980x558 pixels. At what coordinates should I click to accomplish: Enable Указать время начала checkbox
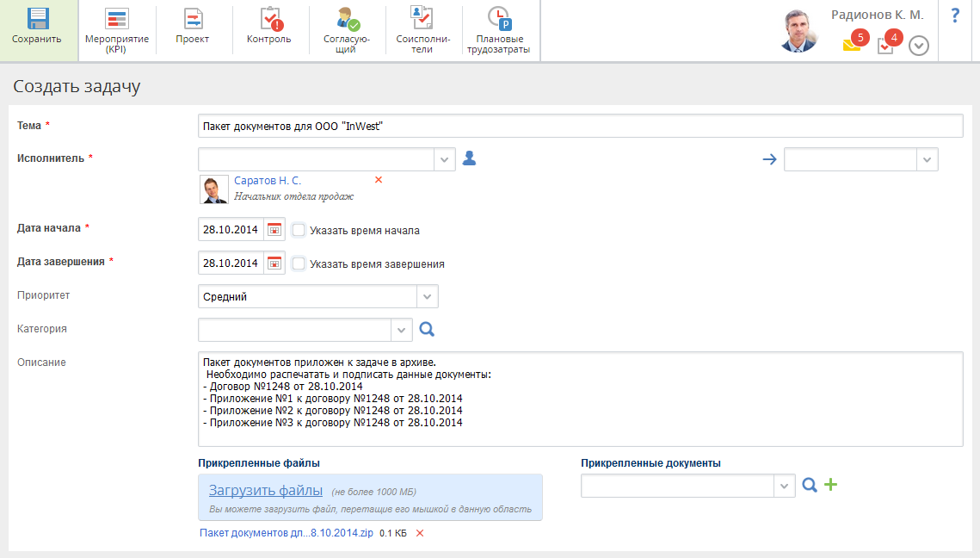pos(299,230)
